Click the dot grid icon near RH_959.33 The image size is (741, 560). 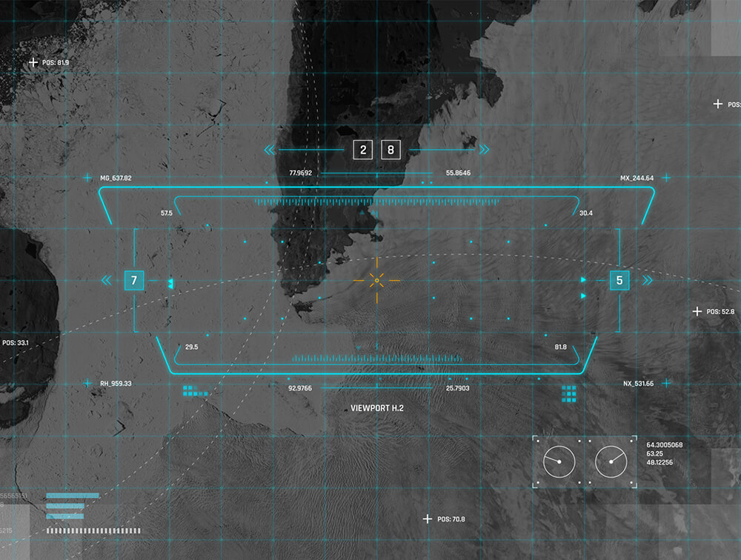pyautogui.click(x=195, y=390)
